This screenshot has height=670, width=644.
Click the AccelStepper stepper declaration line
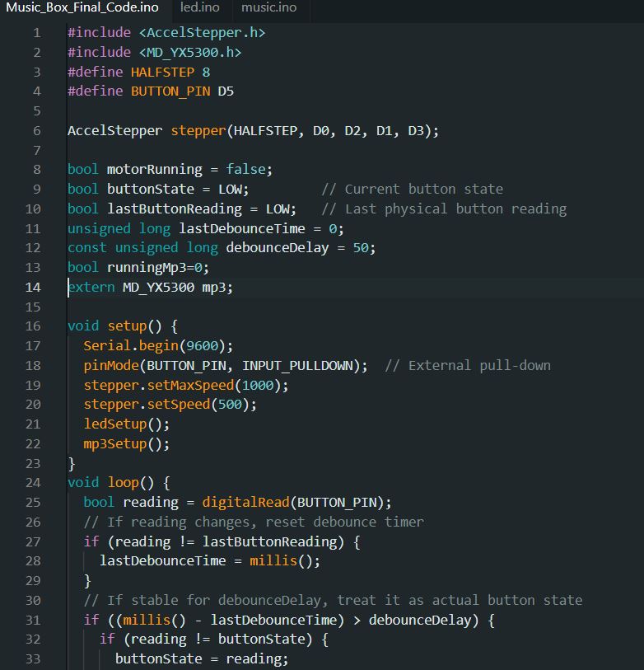pyautogui.click(x=254, y=131)
